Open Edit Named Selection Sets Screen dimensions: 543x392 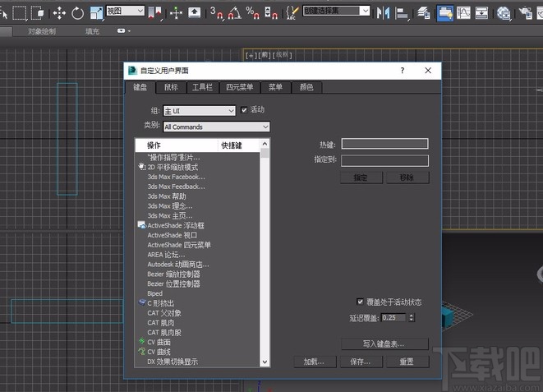click(292, 13)
